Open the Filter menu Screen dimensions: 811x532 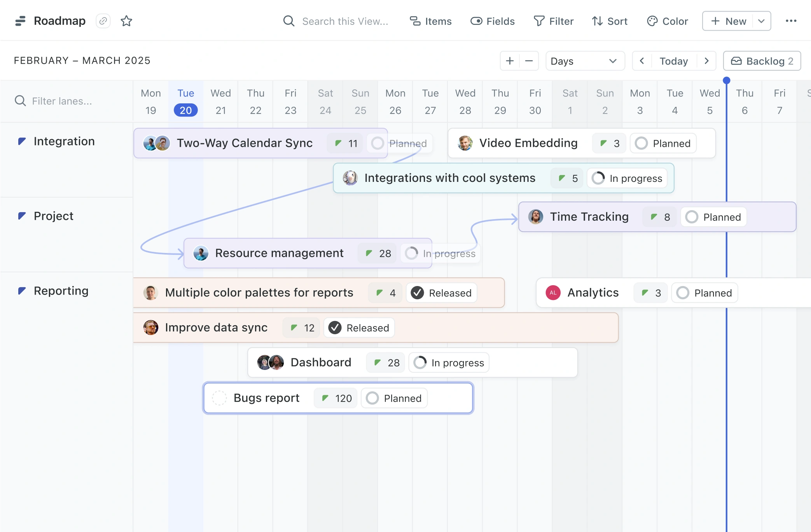coord(554,21)
